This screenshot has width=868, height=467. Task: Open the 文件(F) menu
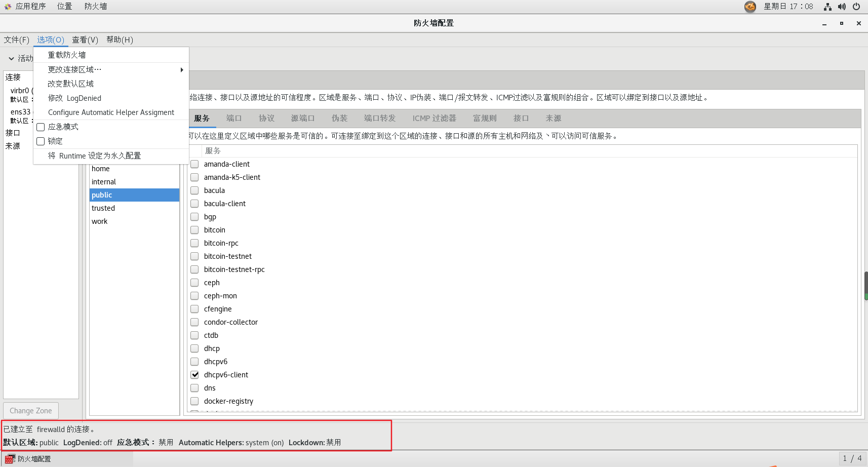tap(17, 40)
